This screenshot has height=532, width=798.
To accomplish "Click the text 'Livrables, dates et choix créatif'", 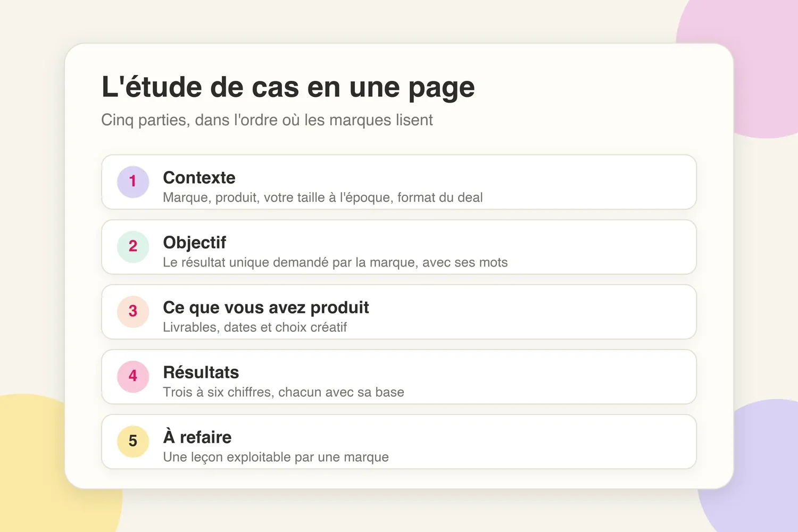I will (x=255, y=327).
